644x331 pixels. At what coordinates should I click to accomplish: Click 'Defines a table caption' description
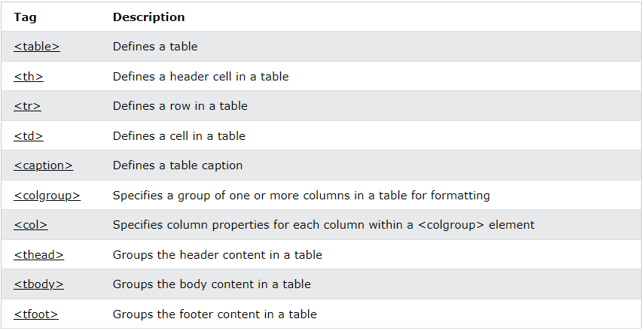178,165
